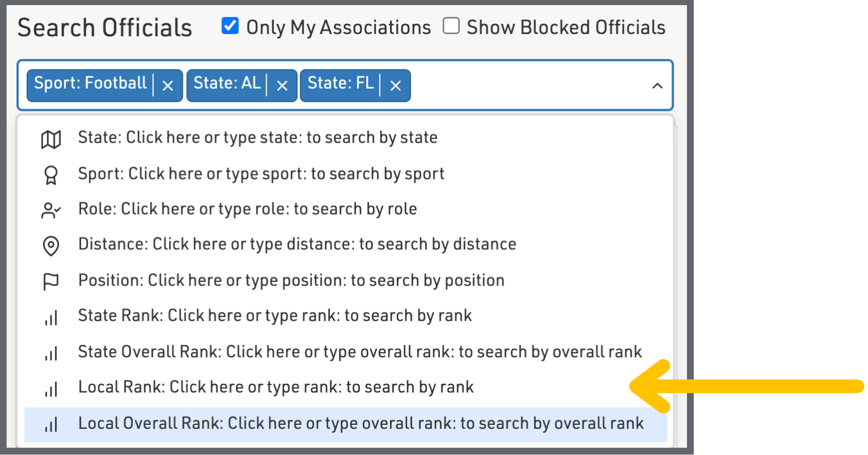This screenshot has width=868, height=455.
Task: Select the search by state option
Action: 258,138
